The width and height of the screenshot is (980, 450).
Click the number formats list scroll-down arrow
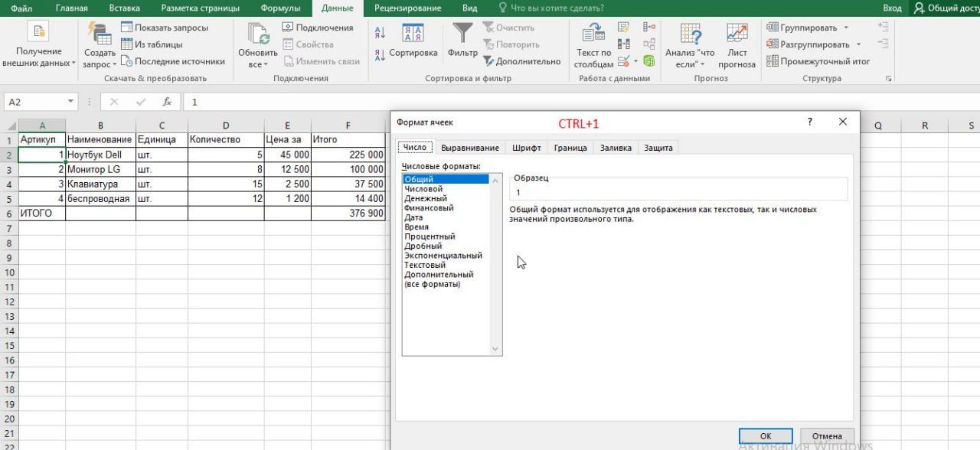point(495,350)
